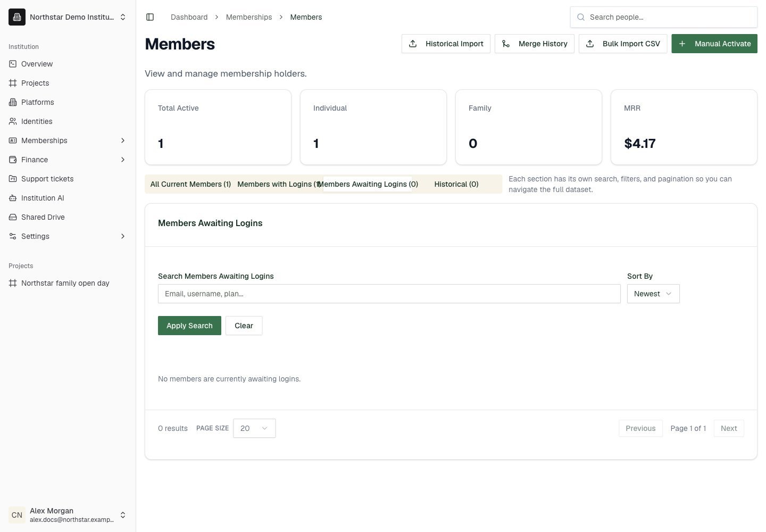Screen dimensions: 766x532
Task: Open Platforms in the sidebar
Action: [x=68, y=102]
